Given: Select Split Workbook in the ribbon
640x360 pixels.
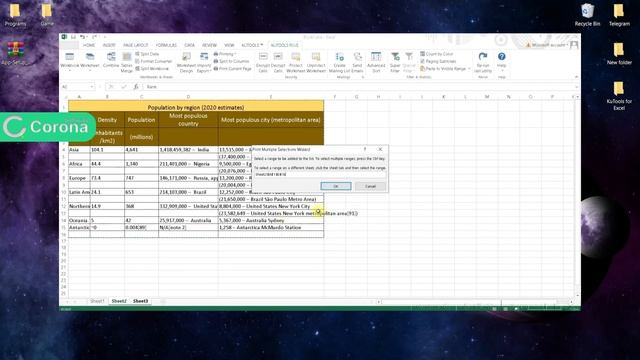Looking at the screenshot, I should click(152, 69).
